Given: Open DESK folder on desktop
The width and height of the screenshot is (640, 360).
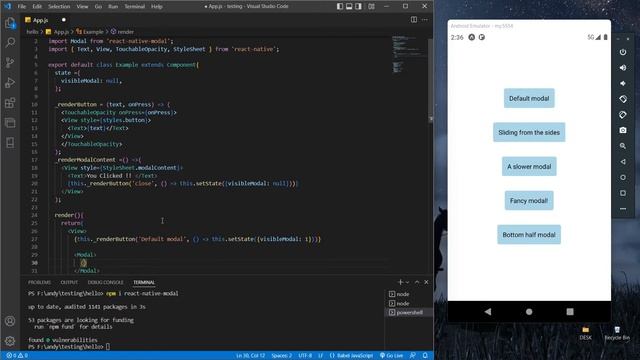Looking at the screenshot, I should (585, 333).
